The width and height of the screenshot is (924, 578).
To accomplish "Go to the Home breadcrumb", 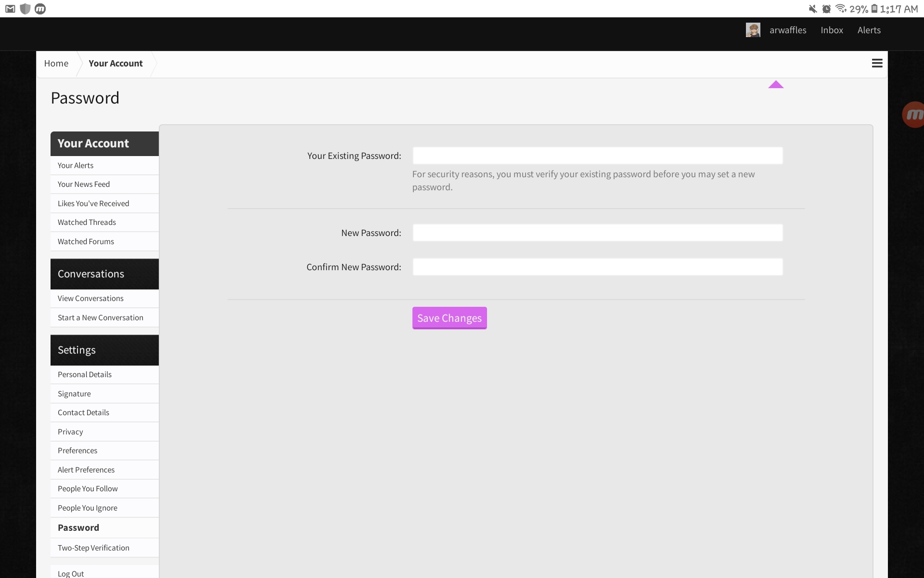I will click(x=56, y=63).
